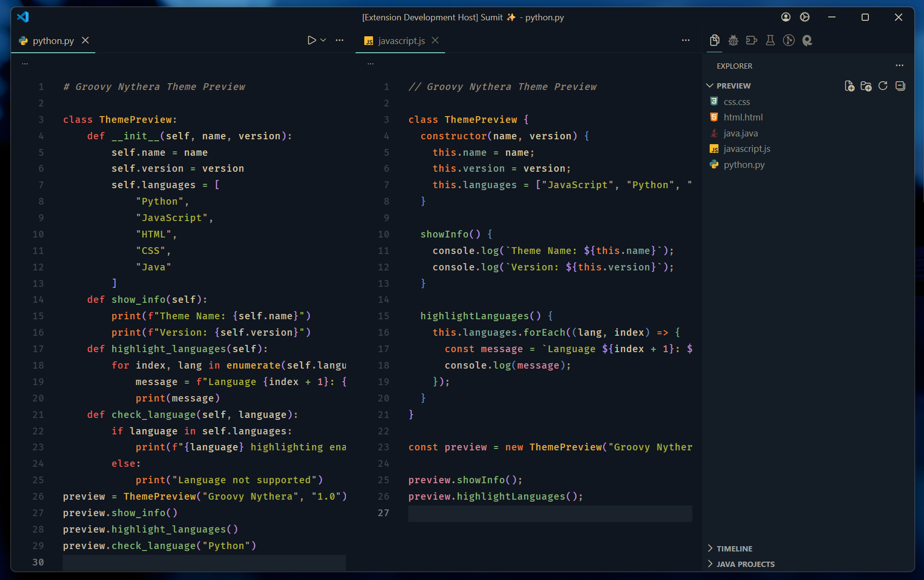Click the 'EXPLORER' panel title
Viewport: 924px width, 580px height.
point(734,66)
